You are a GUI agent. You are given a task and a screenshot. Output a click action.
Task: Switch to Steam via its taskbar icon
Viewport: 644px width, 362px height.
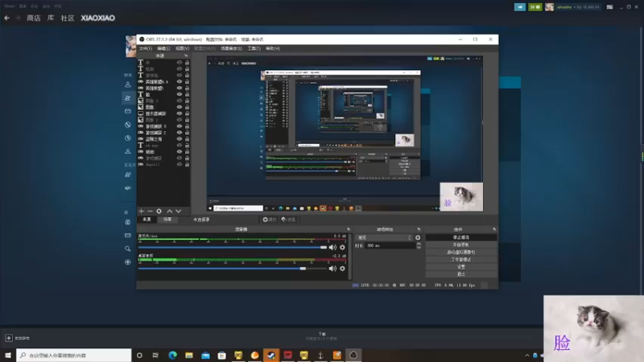coord(271,355)
